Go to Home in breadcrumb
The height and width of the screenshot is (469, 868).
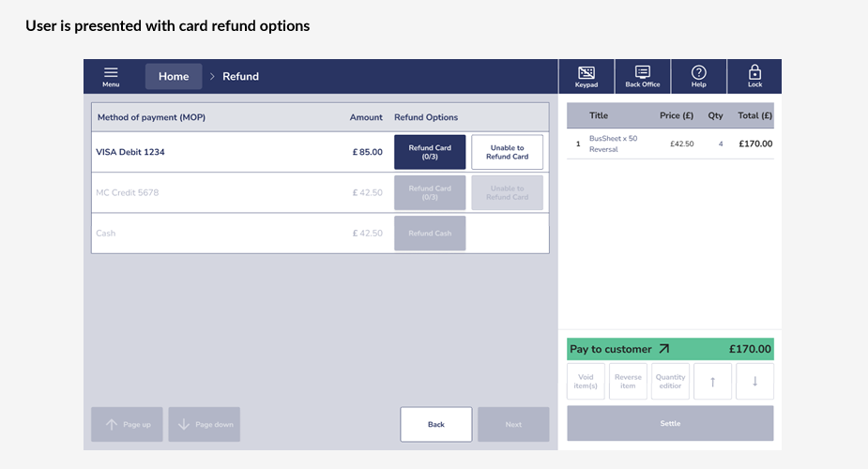coord(174,76)
